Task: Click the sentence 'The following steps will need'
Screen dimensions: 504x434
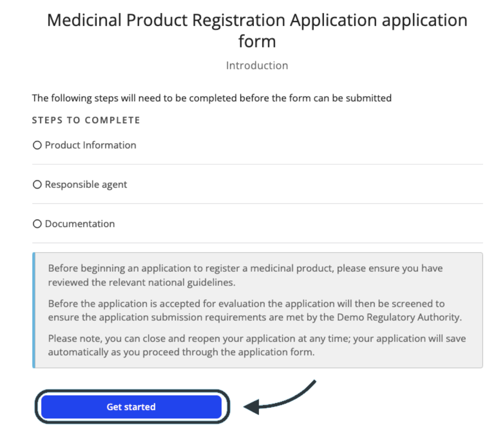Action: pos(212,98)
